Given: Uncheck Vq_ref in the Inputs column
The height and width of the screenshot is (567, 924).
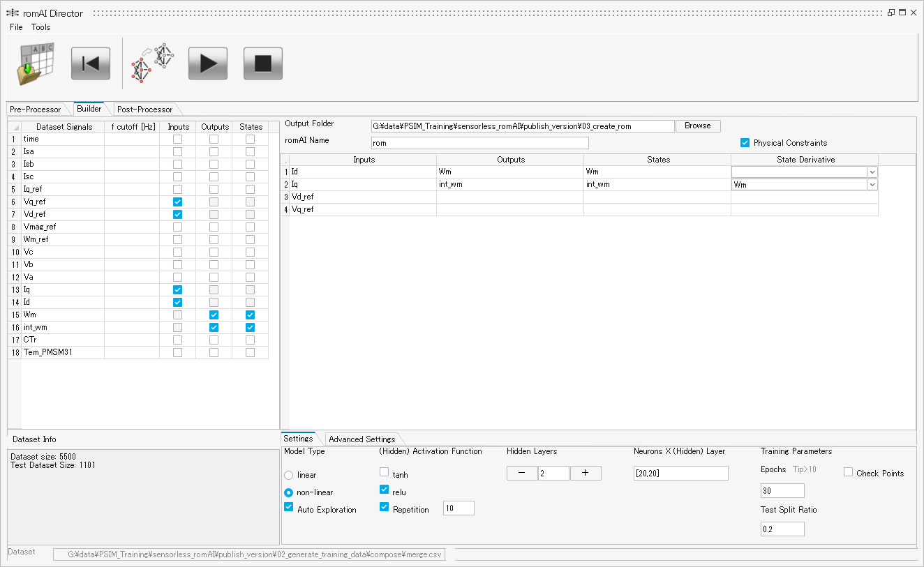Looking at the screenshot, I should point(177,202).
